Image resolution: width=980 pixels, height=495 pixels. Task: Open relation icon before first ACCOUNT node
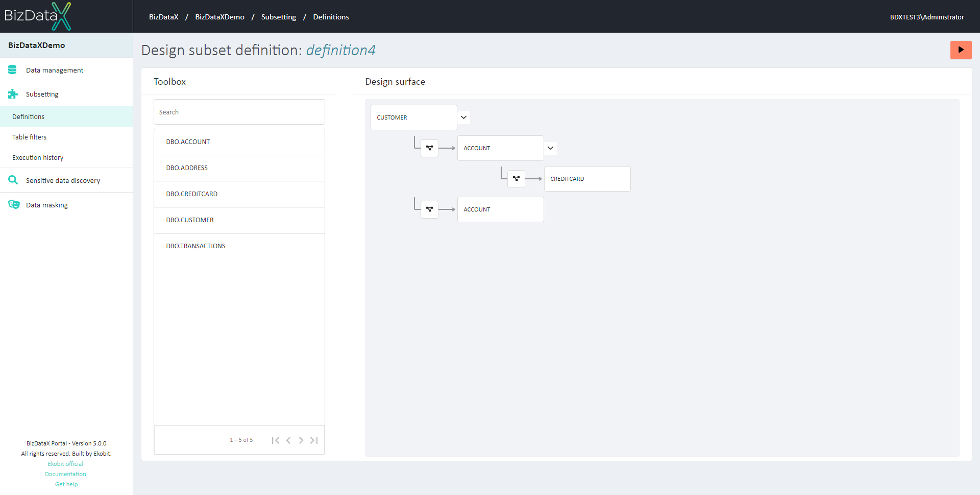click(x=429, y=148)
